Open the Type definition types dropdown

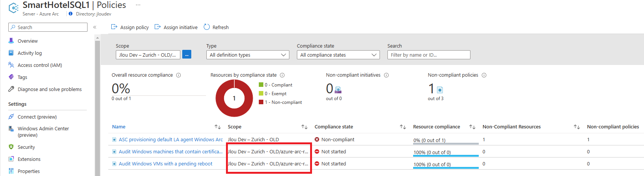click(248, 55)
